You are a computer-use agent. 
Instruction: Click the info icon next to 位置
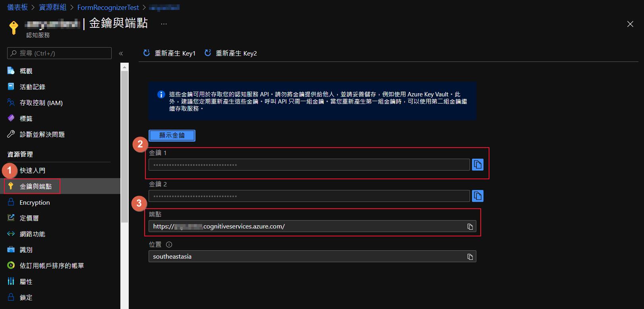[169, 244]
